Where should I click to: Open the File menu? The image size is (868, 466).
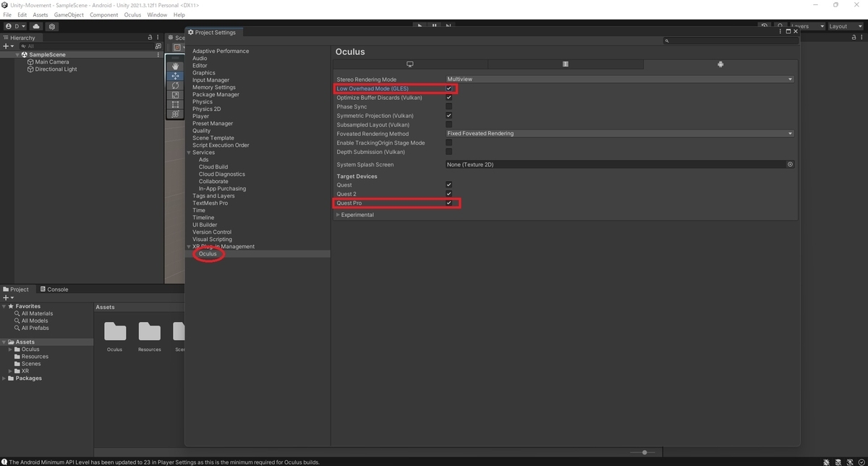[x=7, y=14]
